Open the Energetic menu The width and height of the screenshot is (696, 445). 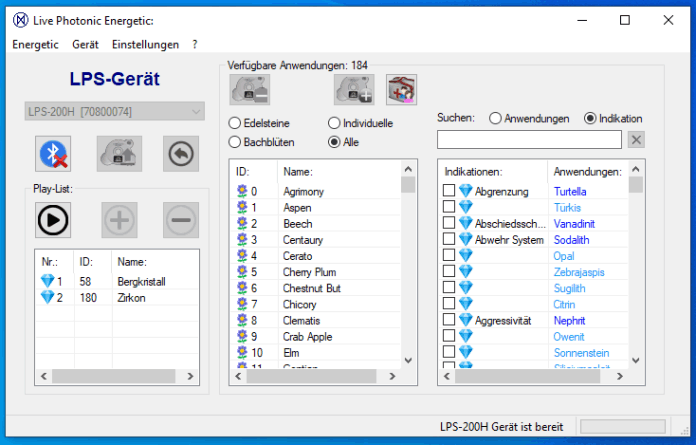[35, 45]
